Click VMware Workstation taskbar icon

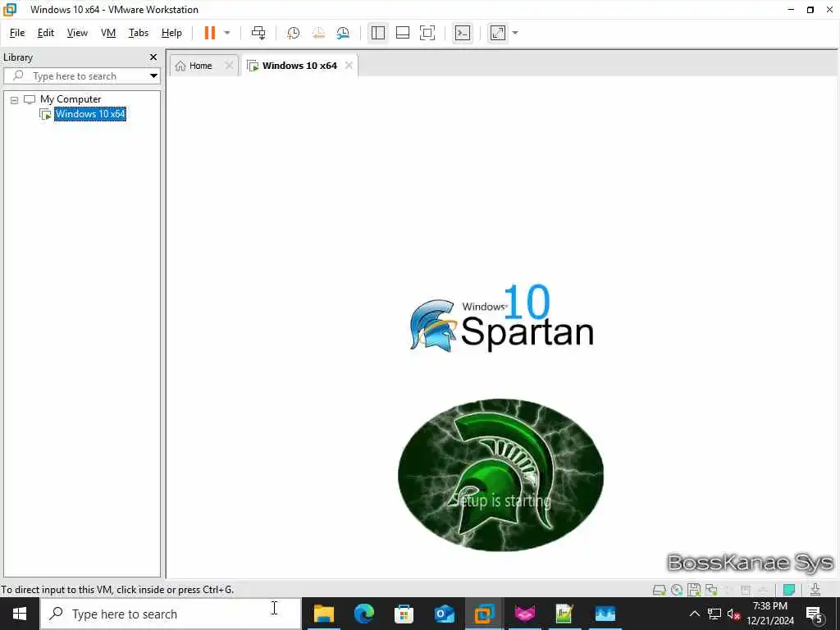pos(484,614)
